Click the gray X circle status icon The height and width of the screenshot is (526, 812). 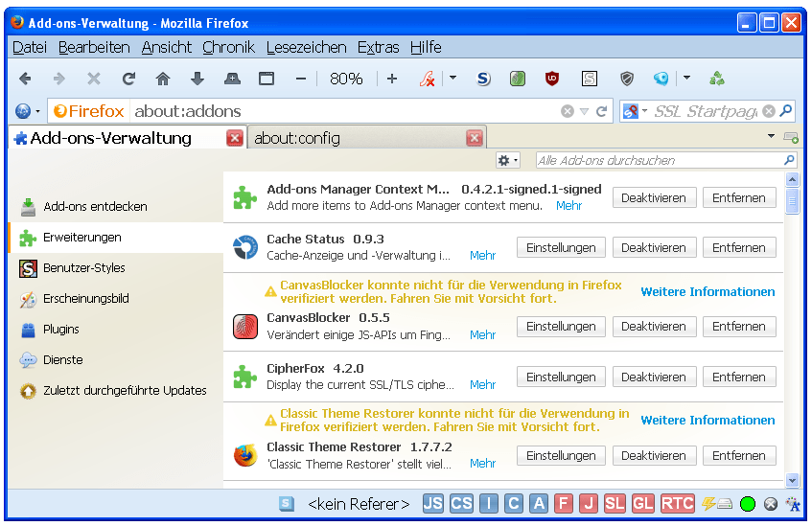coord(771,504)
